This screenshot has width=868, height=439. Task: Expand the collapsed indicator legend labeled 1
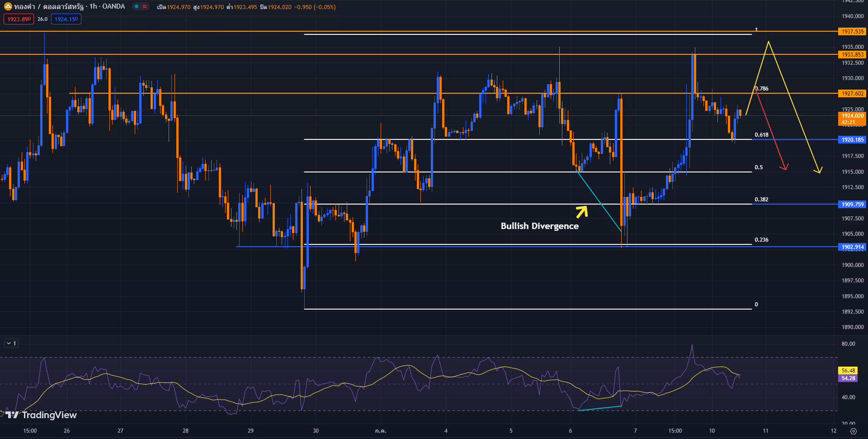(x=11, y=344)
